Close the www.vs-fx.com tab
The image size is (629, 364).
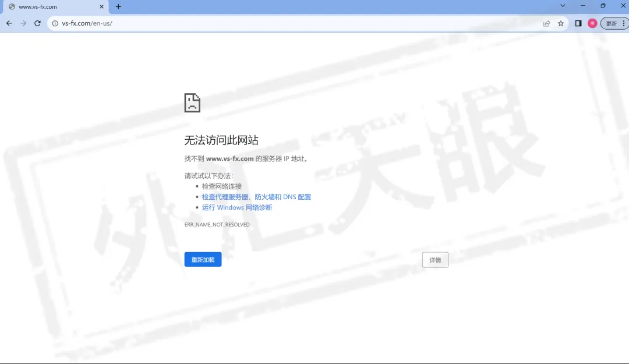[x=101, y=7]
